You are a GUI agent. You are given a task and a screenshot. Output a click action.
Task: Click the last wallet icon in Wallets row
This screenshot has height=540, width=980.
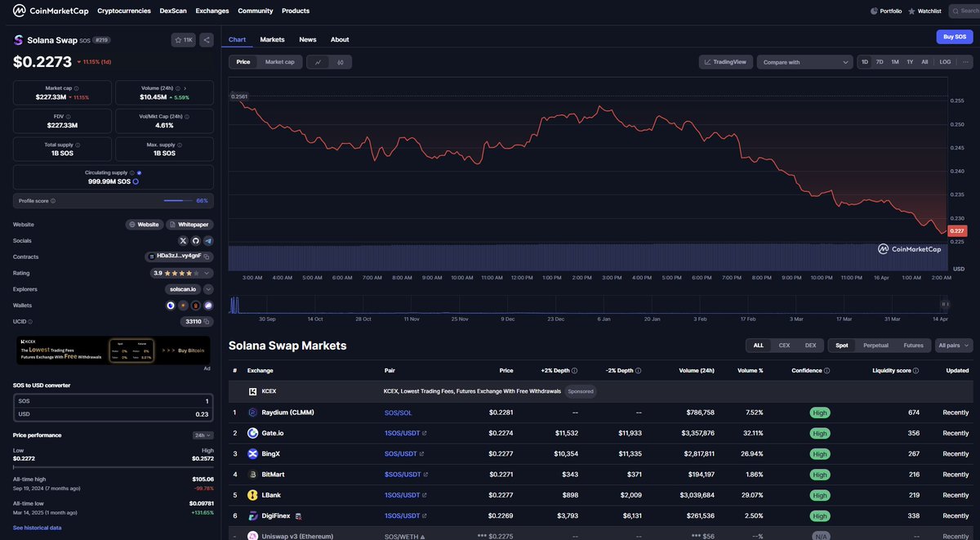point(208,306)
